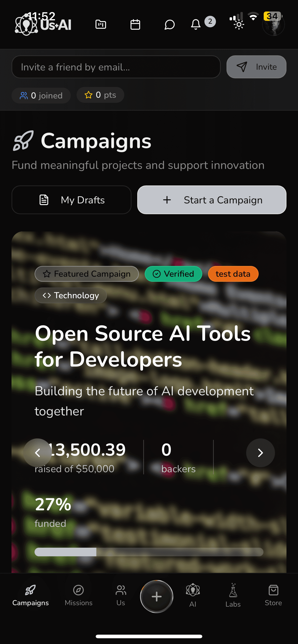The image size is (298, 644).
Task: Select the orange test data tag
Action: click(x=233, y=274)
